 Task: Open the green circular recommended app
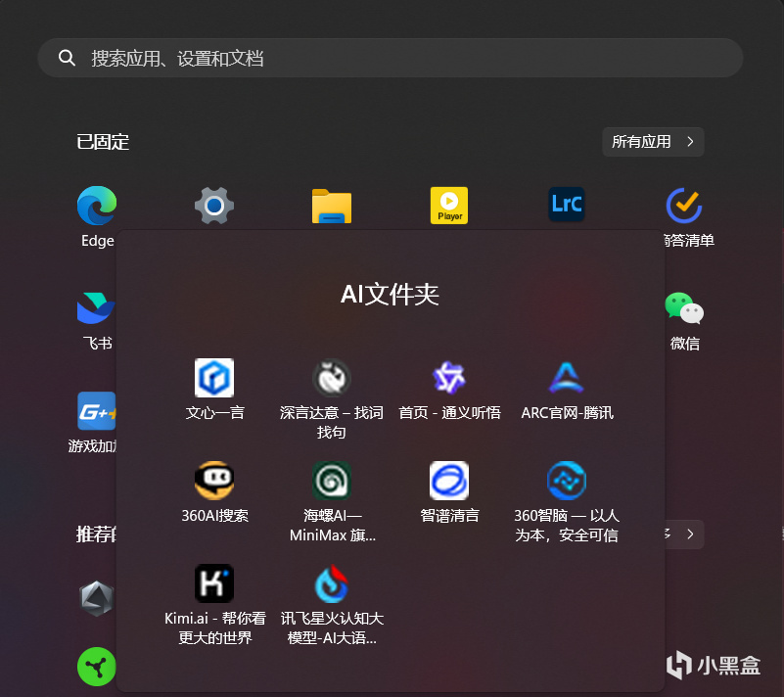[97, 667]
